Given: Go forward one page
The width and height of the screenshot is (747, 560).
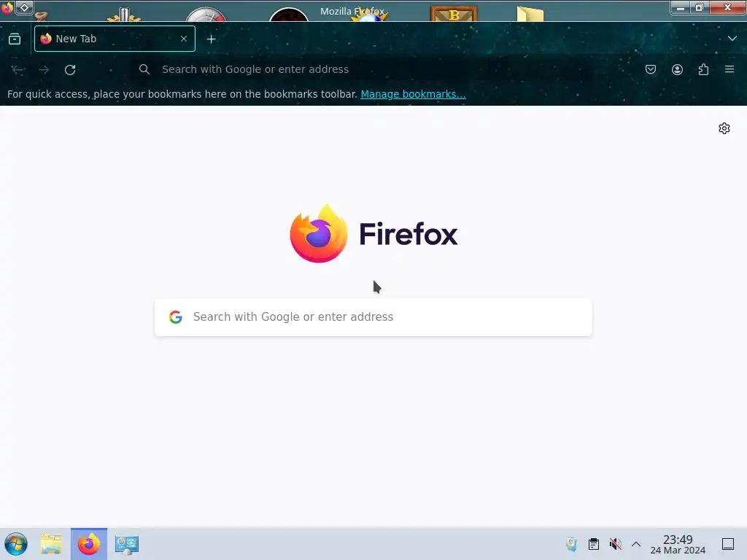Looking at the screenshot, I should point(44,69).
